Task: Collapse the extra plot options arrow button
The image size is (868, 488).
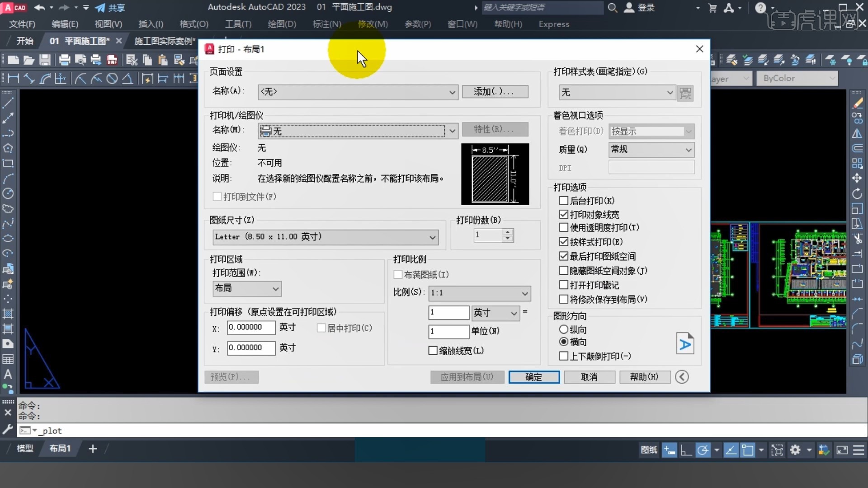Action: pos(682,377)
